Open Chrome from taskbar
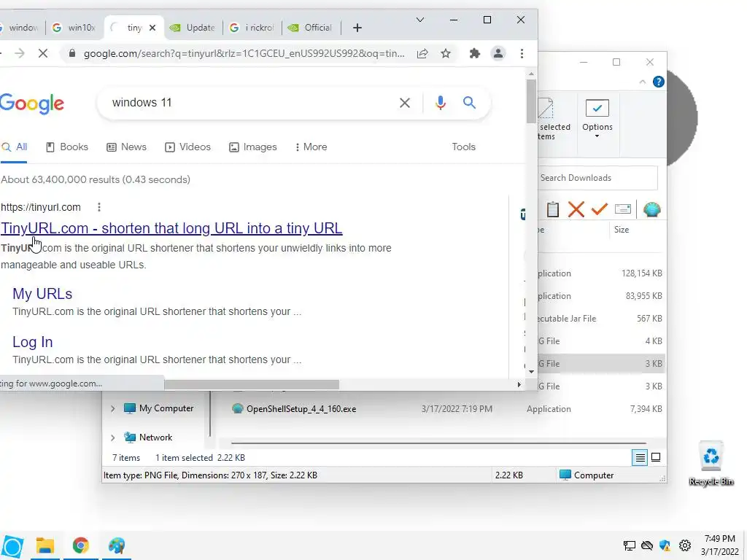Image resolution: width=747 pixels, height=560 pixels. tap(80, 545)
